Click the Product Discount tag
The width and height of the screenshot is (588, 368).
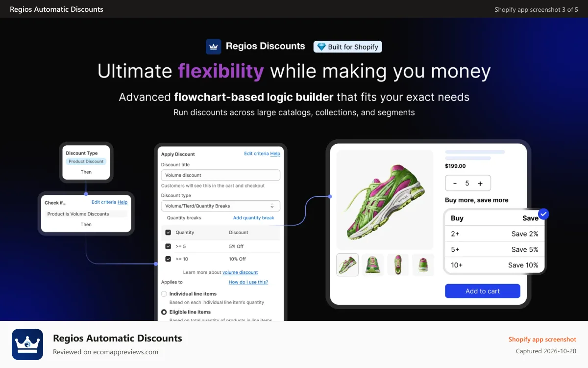[x=86, y=161]
